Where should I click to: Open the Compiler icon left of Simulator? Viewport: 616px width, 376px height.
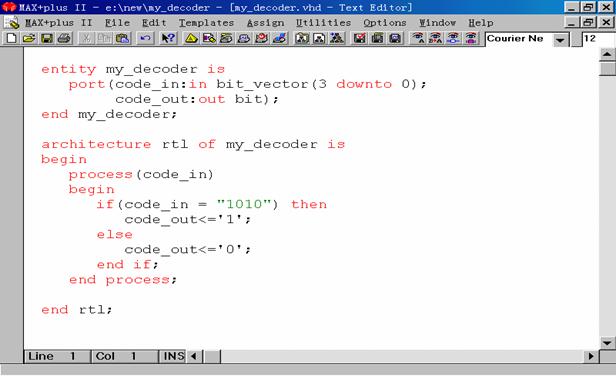pos(226,38)
